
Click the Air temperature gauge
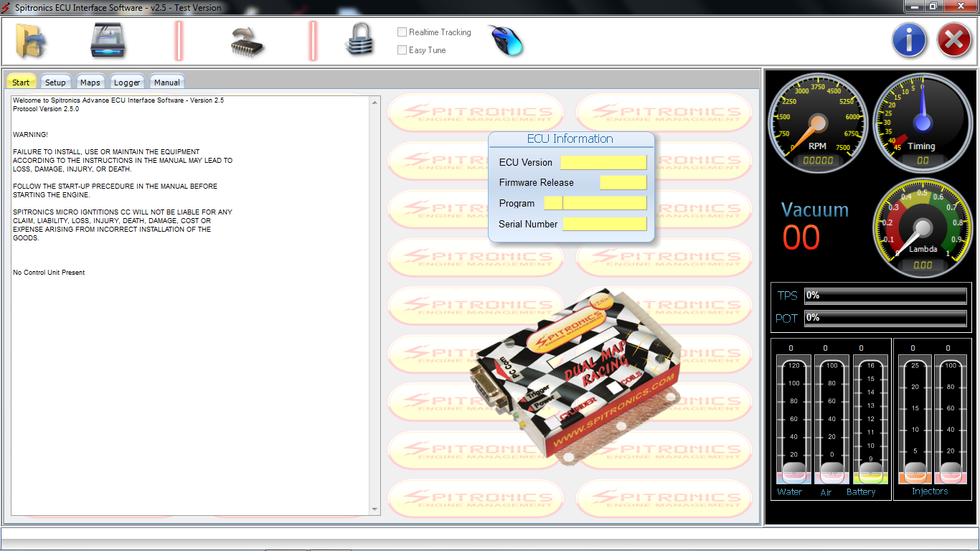(x=831, y=420)
